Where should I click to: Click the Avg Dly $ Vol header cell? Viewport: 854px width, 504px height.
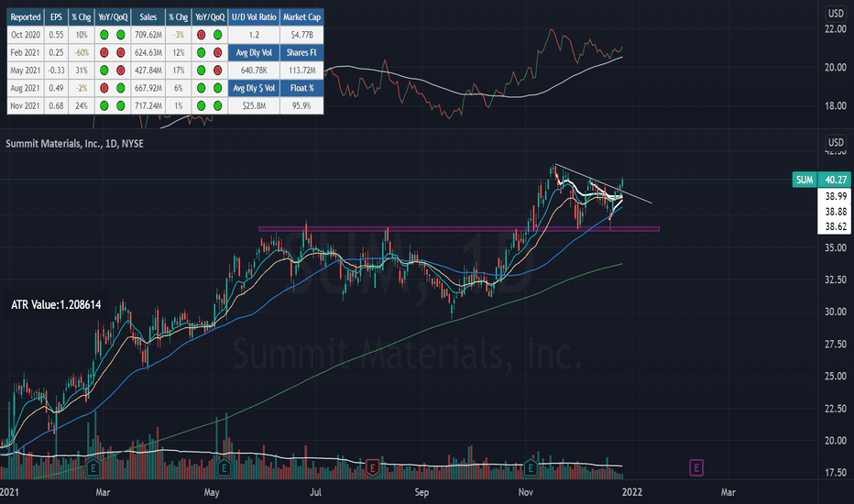[x=254, y=88]
